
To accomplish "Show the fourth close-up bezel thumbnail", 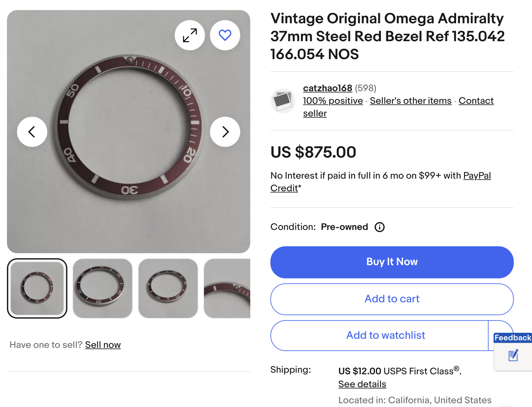I will [x=227, y=288].
